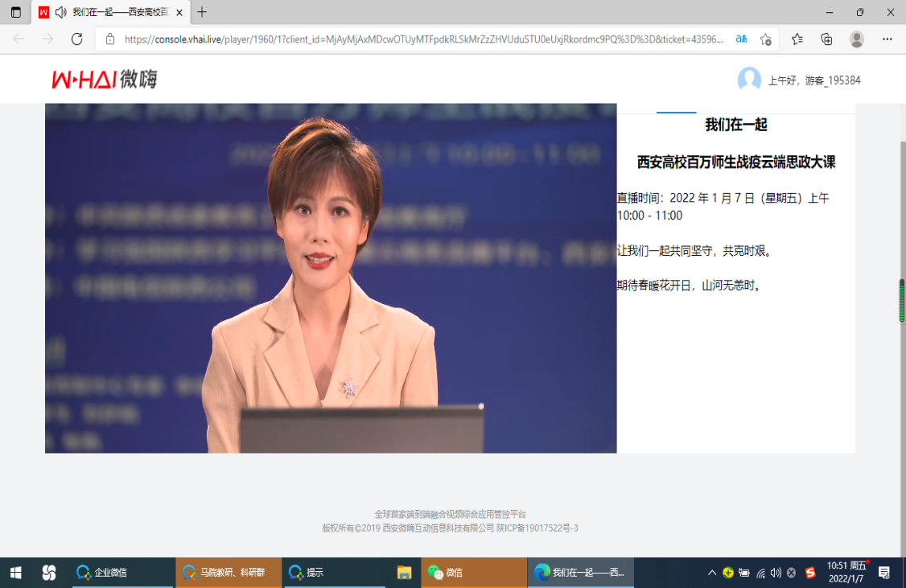The height and width of the screenshot is (588, 906).
Task: Switch to 企业微信 in the taskbar
Action: click(121, 573)
